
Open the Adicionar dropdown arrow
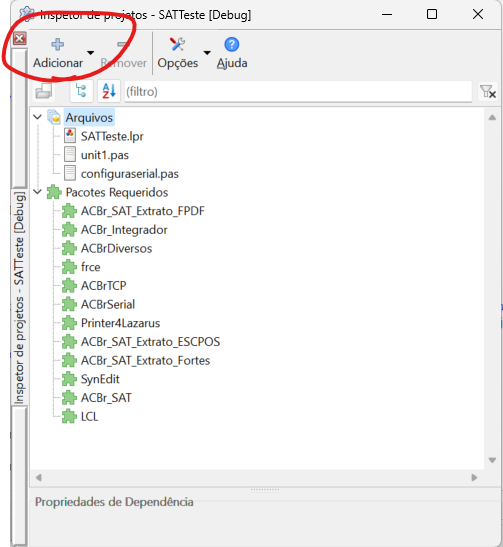(x=91, y=53)
